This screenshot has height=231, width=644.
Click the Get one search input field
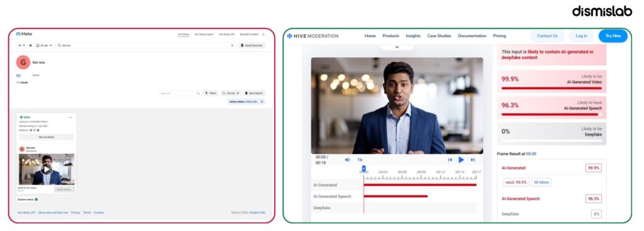point(146,45)
